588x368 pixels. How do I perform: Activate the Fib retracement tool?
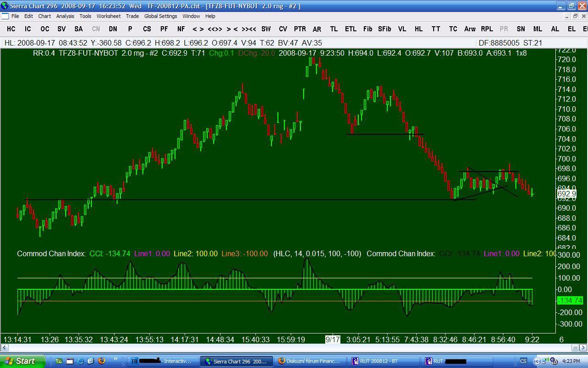[x=367, y=29]
